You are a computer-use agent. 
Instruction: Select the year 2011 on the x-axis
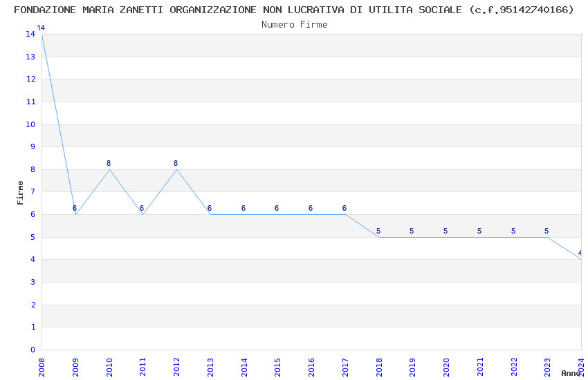(x=143, y=367)
